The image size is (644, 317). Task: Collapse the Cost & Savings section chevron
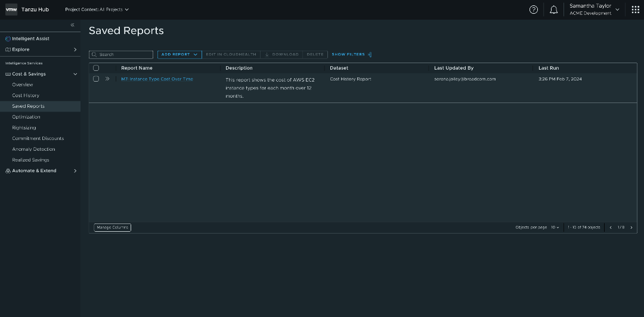pyautogui.click(x=75, y=74)
